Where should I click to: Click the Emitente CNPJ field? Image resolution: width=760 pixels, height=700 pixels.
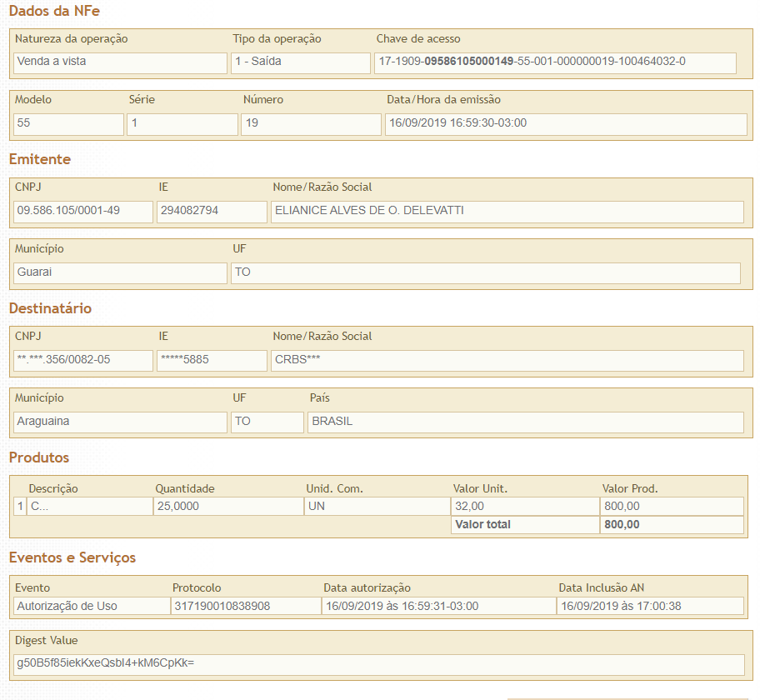pos(83,212)
